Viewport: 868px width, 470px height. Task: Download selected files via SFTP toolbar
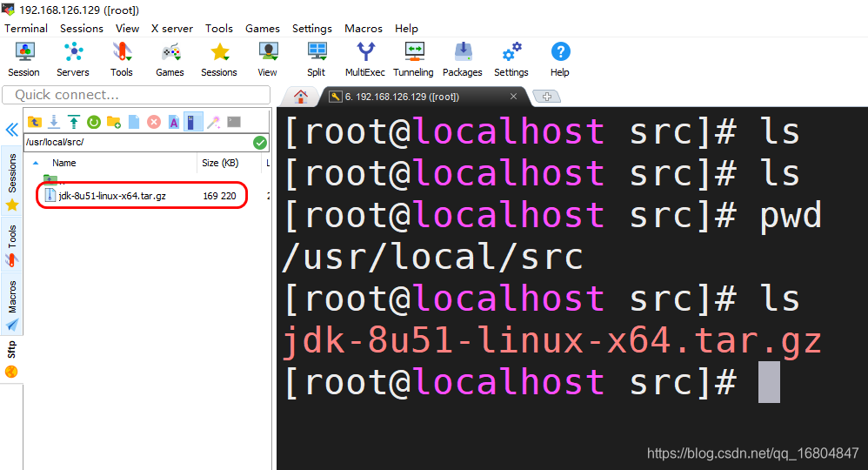54,122
